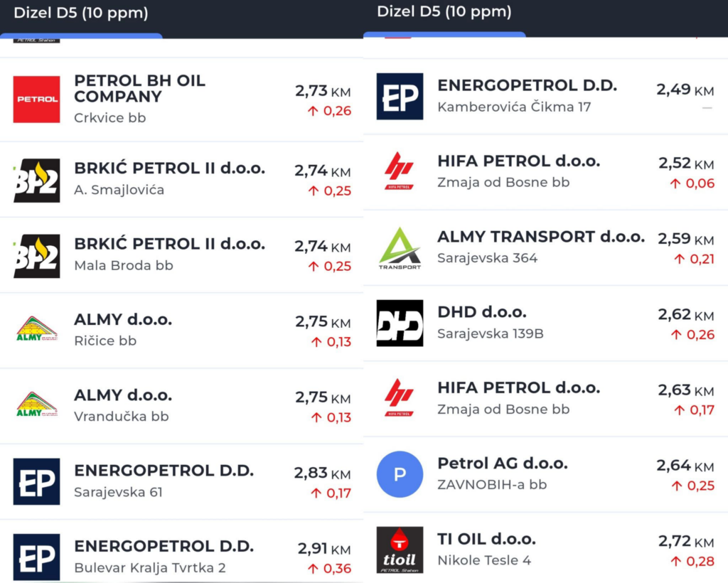Viewport: 728px width, 583px height.
Task: Click the Sarajevska 139B address text
Action: [x=490, y=333]
